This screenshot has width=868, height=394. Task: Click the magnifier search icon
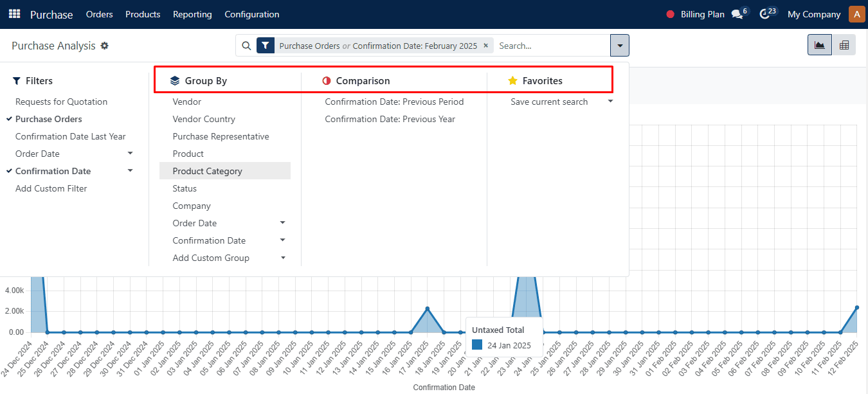coord(246,46)
